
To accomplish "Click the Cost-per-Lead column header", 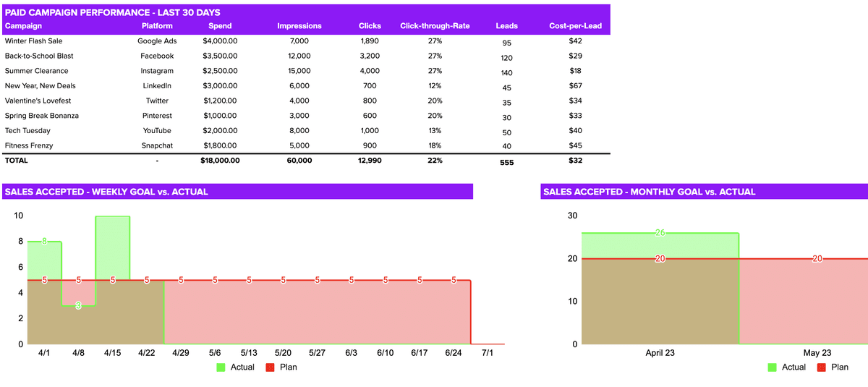I will [575, 26].
